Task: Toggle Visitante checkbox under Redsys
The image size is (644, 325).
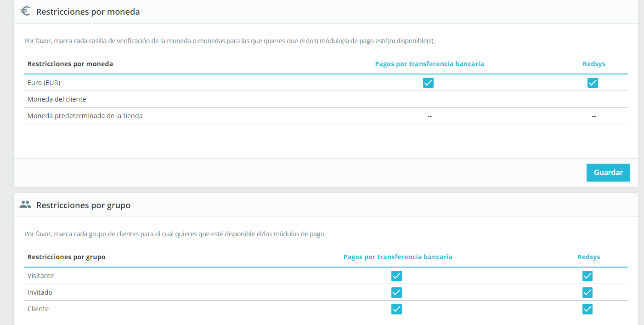Action: tap(587, 276)
